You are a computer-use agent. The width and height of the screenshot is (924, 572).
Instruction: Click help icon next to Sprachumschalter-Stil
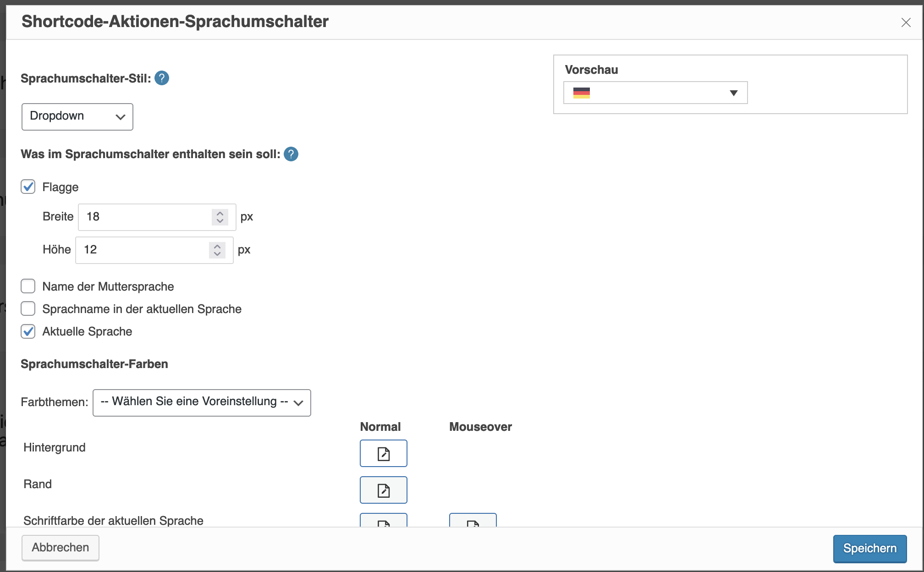(162, 78)
